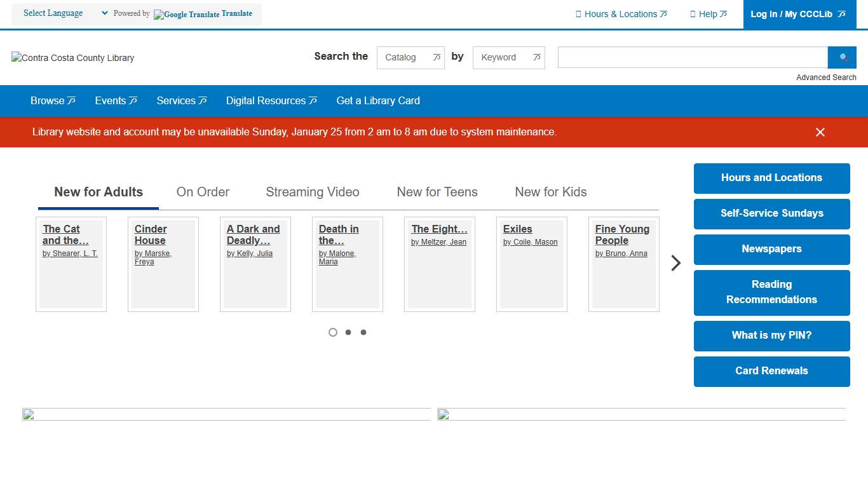Select the third carousel page dot
868x488 pixels.
(x=363, y=332)
